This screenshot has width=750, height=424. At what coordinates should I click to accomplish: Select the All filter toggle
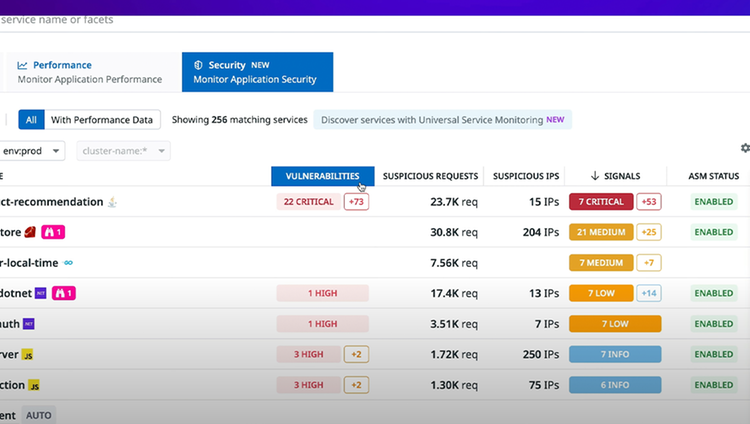pos(31,120)
